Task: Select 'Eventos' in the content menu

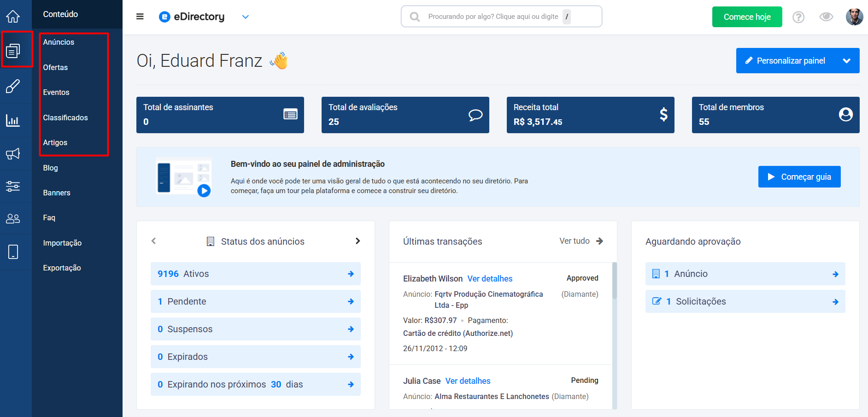Action: point(56,92)
